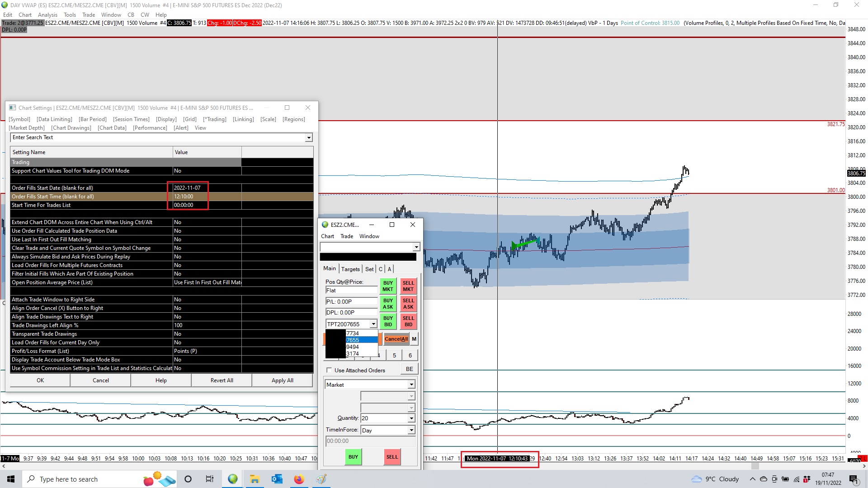The image size is (868, 488).
Task: Click the chart's horizontal scrollbar thumb
Action: coord(755,466)
